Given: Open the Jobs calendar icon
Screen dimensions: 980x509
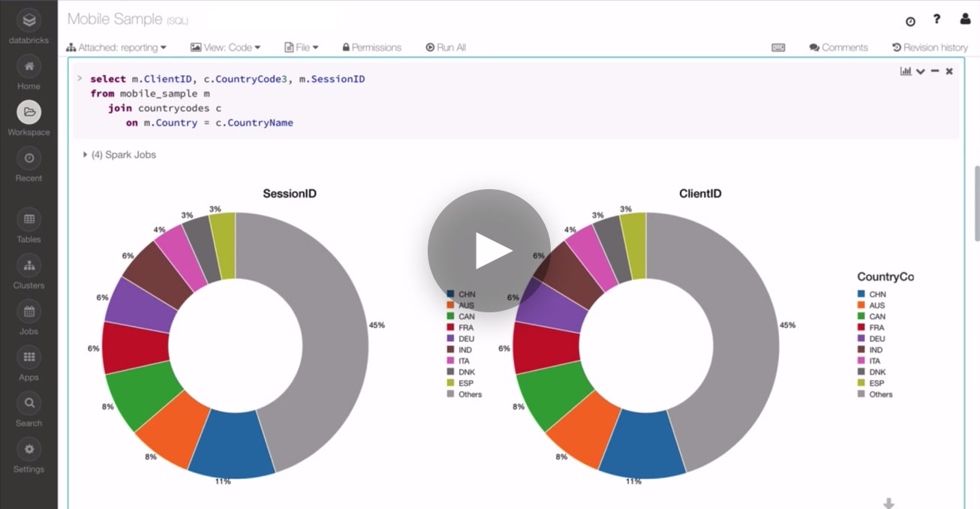Looking at the screenshot, I should [x=29, y=312].
